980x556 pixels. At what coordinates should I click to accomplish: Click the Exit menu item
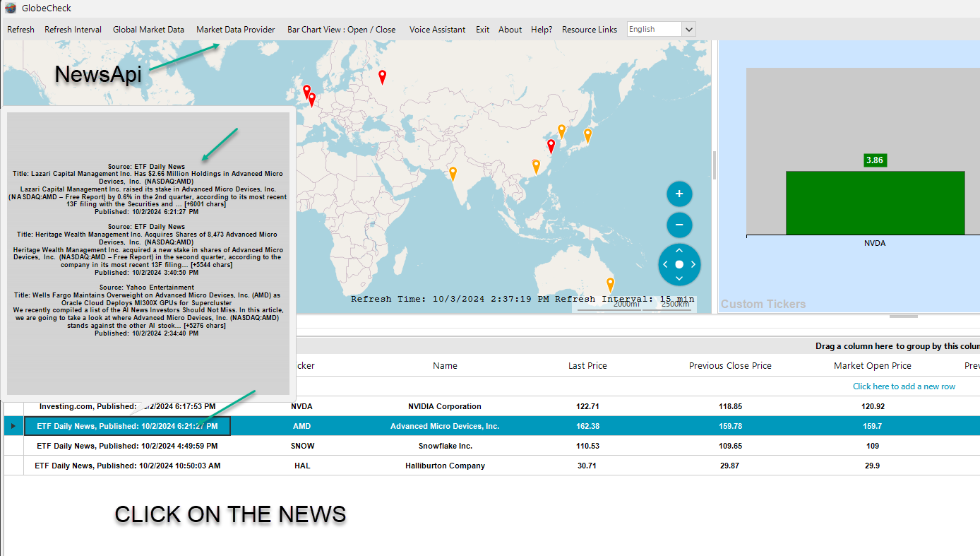482,30
